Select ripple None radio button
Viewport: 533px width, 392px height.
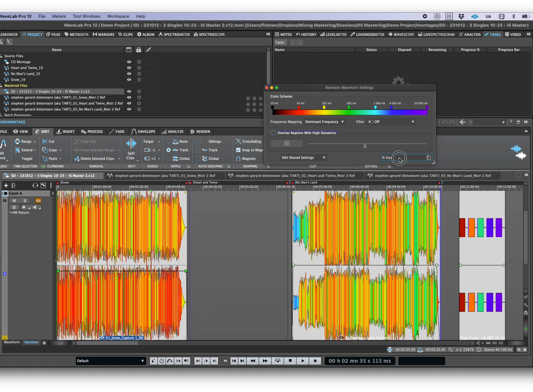point(168,142)
